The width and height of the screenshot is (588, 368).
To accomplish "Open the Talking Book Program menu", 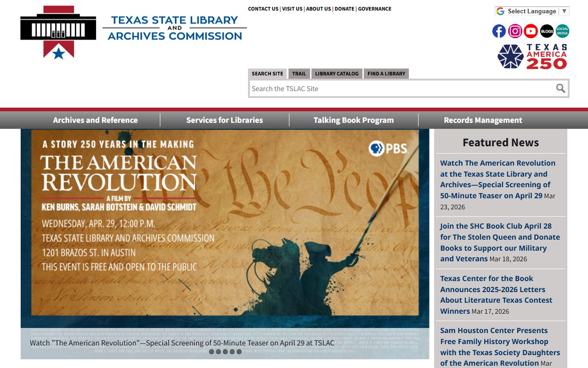I will click(x=354, y=120).
